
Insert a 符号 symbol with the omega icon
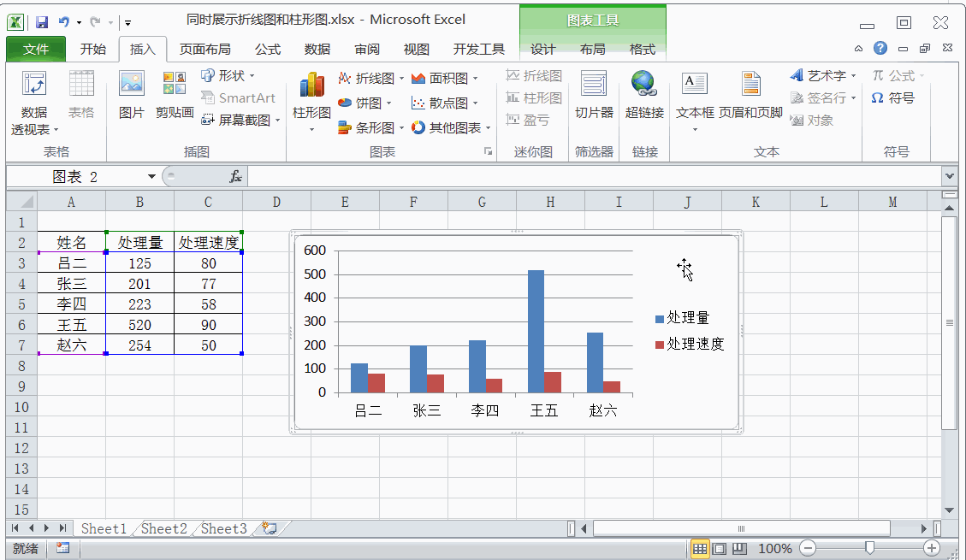point(892,97)
